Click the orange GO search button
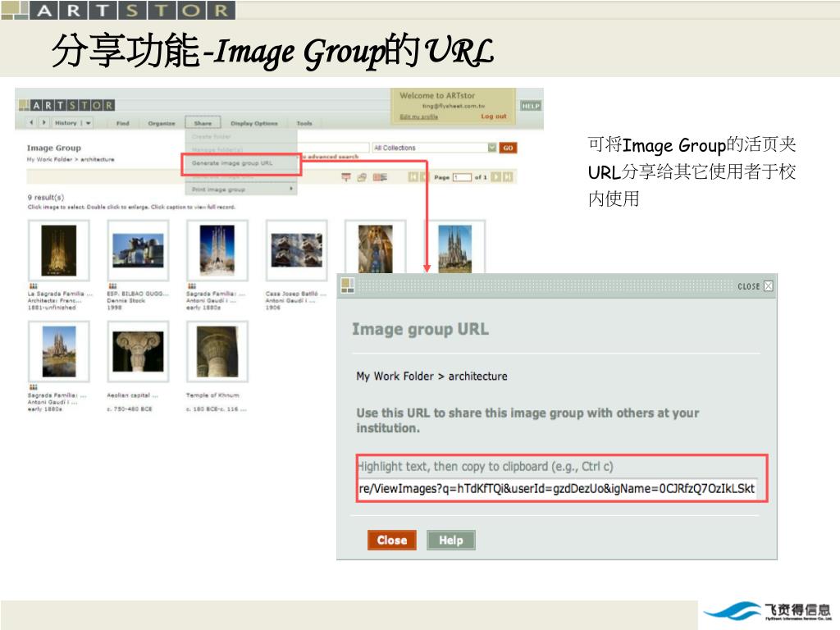The width and height of the screenshot is (840, 630). click(x=508, y=148)
